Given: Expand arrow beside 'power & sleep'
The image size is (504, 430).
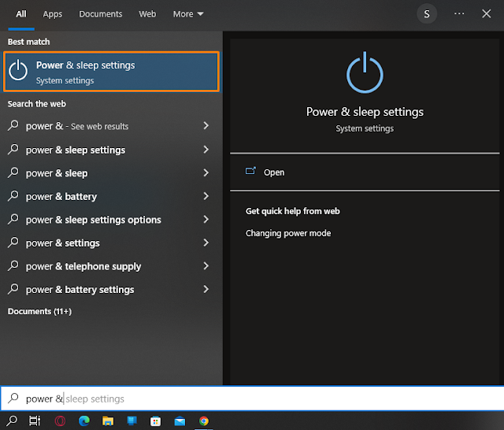Looking at the screenshot, I should (x=206, y=173).
